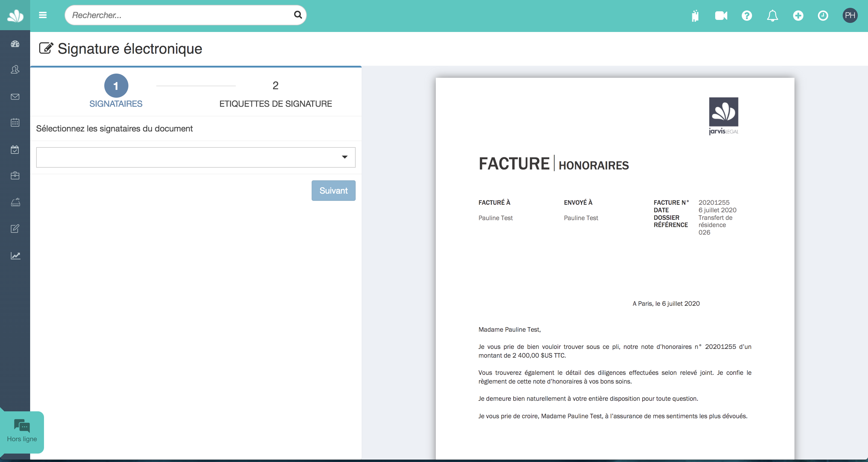
Task: Click 'A Paris, le 6 juillet 2020' line
Action: coord(666,303)
